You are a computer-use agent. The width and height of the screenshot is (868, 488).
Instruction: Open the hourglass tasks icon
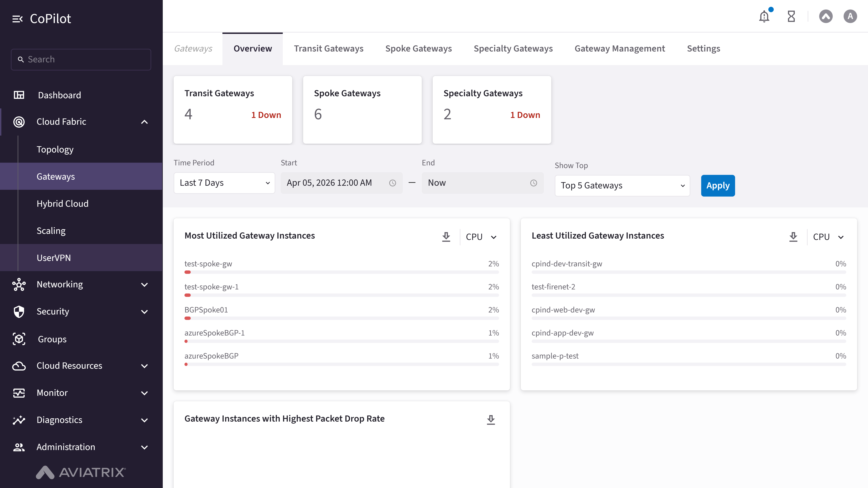coord(791,16)
